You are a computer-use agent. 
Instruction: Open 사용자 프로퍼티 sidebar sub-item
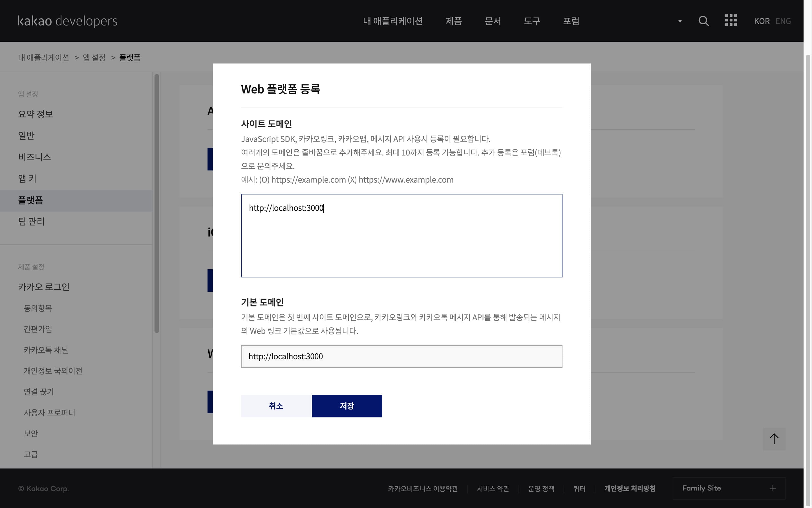point(49,413)
